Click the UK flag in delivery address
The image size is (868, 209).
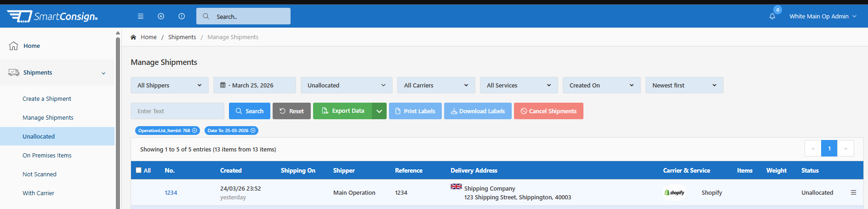[x=456, y=186]
